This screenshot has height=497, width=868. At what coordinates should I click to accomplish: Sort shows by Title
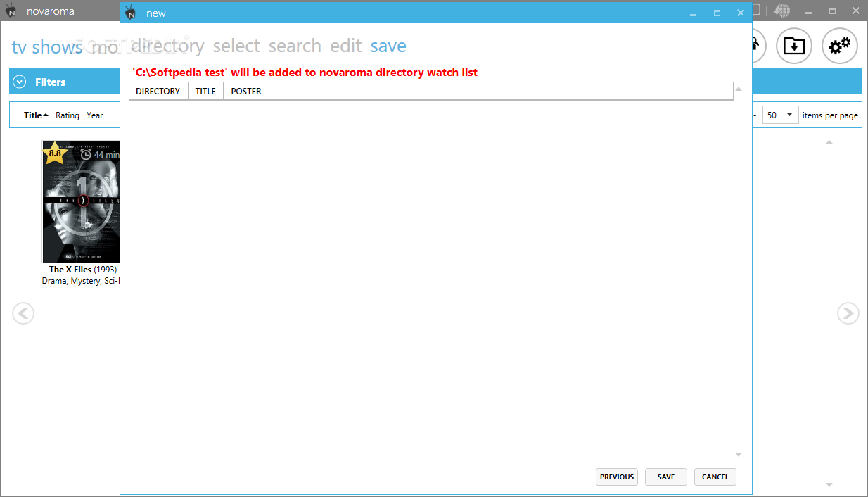[x=36, y=115]
